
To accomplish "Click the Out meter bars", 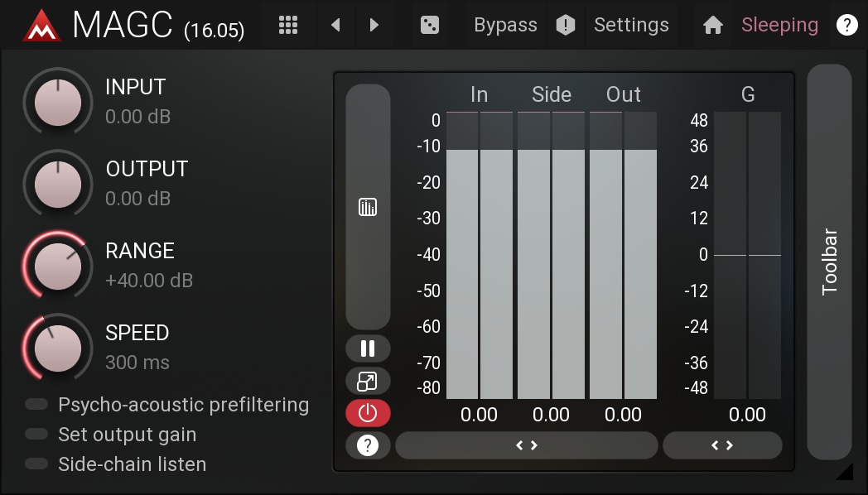I will (624, 255).
